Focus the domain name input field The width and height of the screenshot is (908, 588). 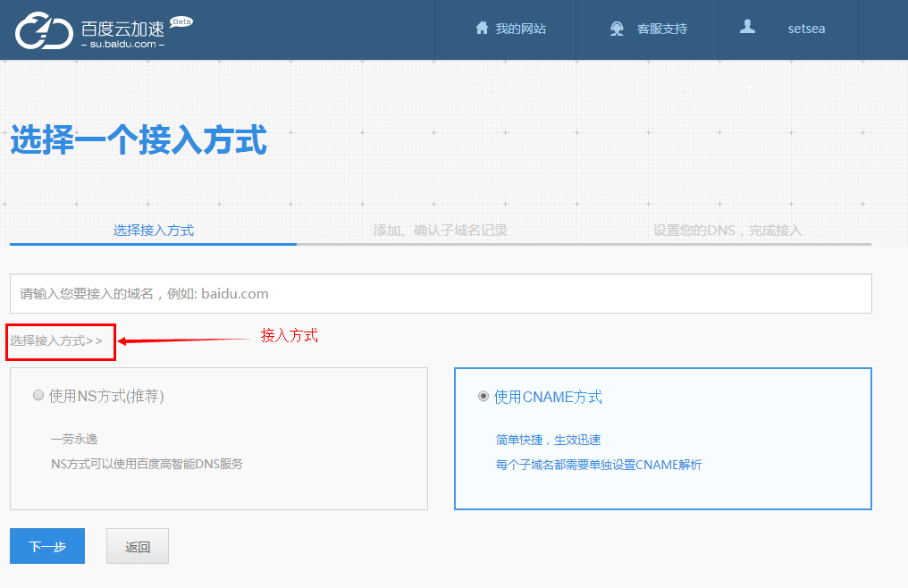tap(441, 294)
